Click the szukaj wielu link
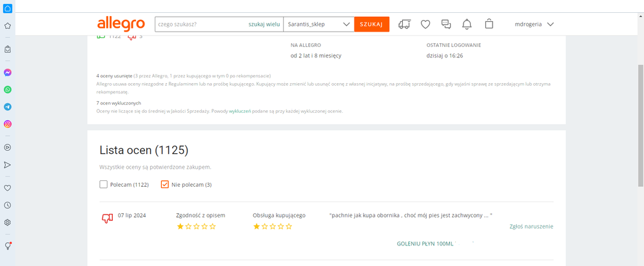The height and width of the screenshot is (266, 644). [x=264, y=24]
